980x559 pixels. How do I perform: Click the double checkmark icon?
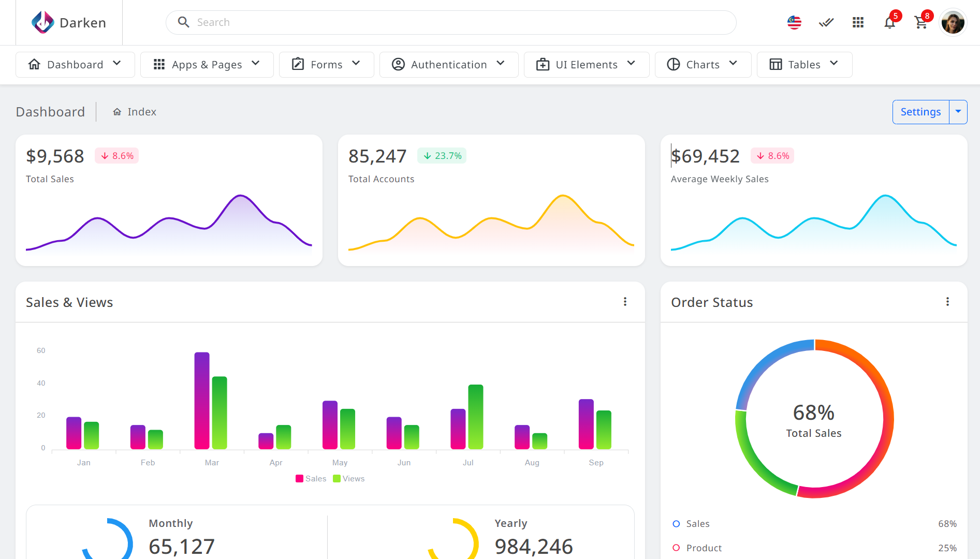[826, 22]
